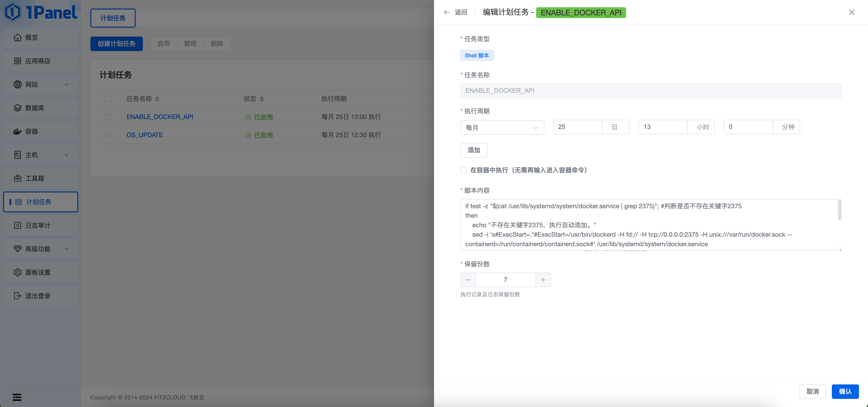Image resolution: width=868 pixels, height=407 pixels.
Task: Collapse sidebar with bottom-left menu icon
Action: 17,397
